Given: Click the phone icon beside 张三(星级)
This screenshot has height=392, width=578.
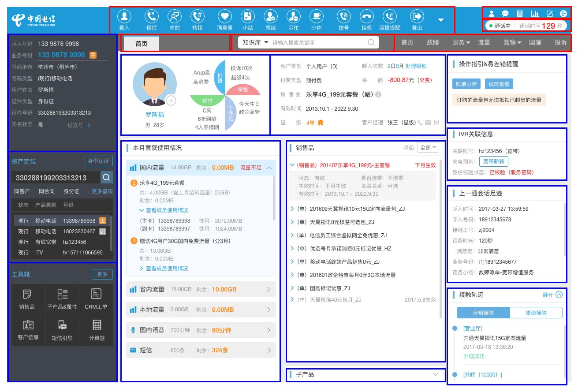Looking at the screenshot, I should (420, 123).
